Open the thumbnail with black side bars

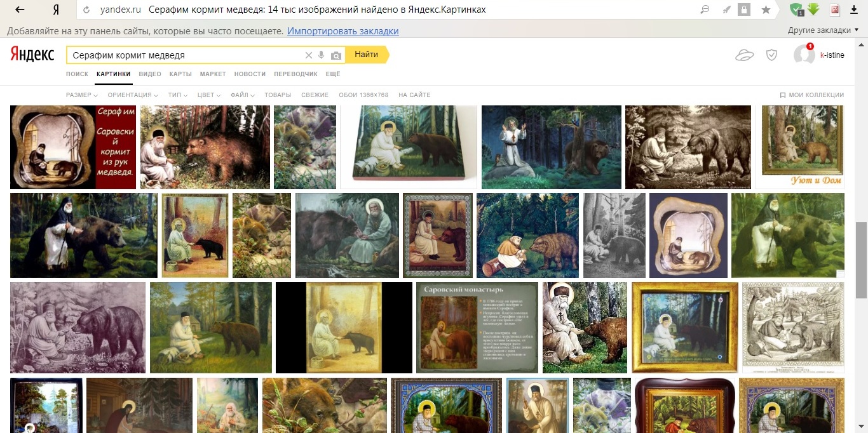(x=344, y=328)
